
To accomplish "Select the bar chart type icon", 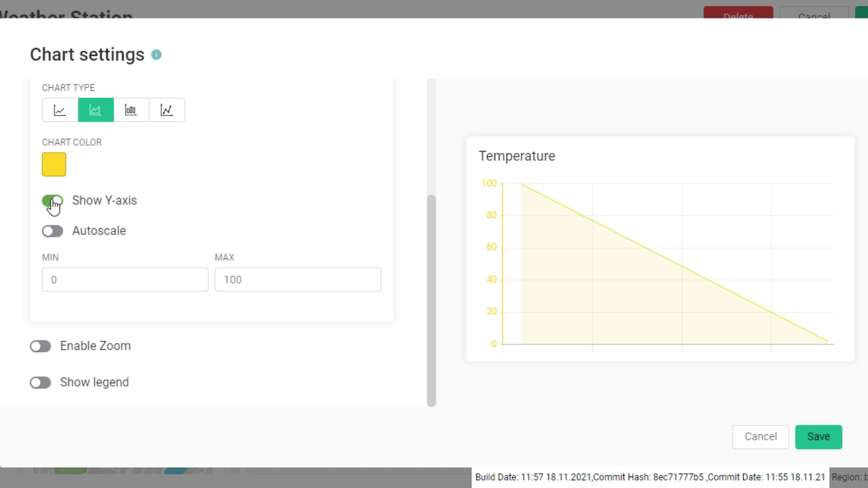I will [131, 110].
